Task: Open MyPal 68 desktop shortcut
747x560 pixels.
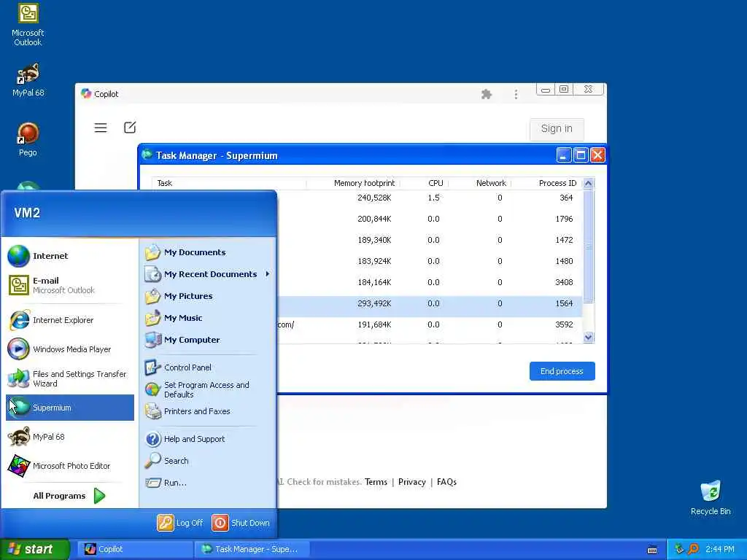Action: [x=28, y=79]
